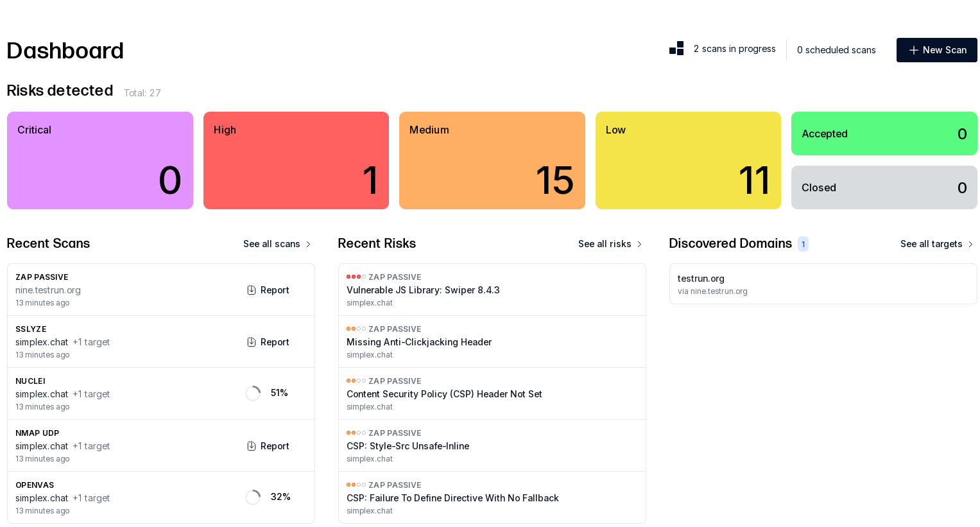Open the Accepted risks tile
The width and height of the screenshot is (980, 527).
[x=884, y=134]
